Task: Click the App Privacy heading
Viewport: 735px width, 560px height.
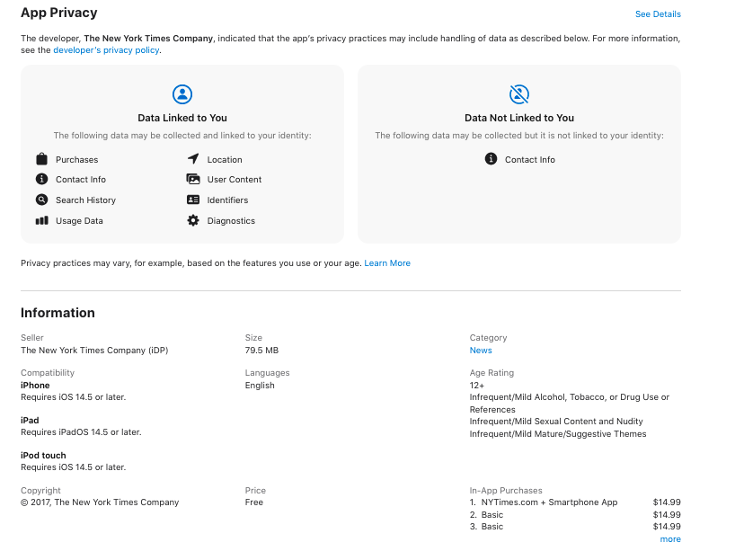Action: (x=59, y=13)
